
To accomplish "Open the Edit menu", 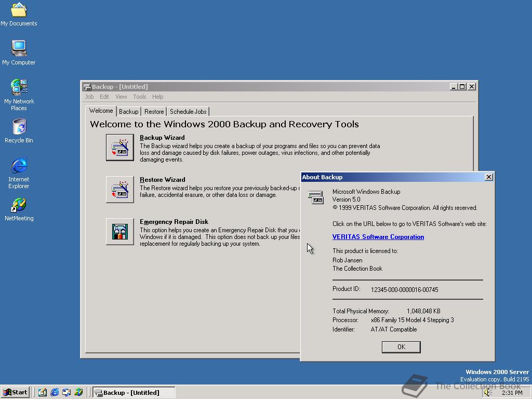I will point(104,97).
